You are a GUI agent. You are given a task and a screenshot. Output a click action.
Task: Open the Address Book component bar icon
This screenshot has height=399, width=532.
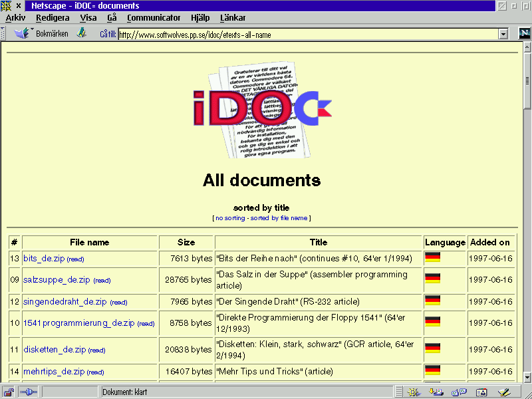[x=481, y=392]
